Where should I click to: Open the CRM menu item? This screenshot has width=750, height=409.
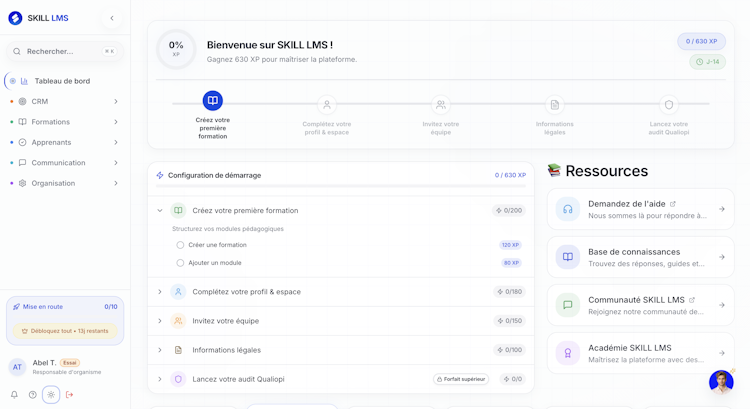tap(64, 101)
